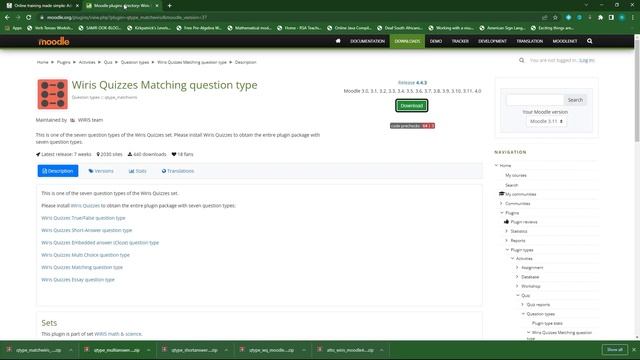Click the Wiris Matching plugin logo

tap(53, 94)
